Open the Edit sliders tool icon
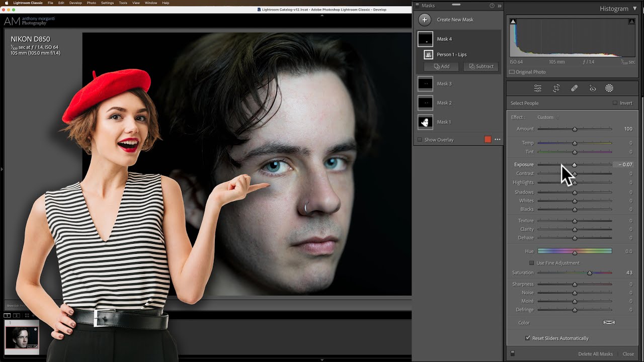The height and width of the screenshot is (362, 644). pos(538,88)
